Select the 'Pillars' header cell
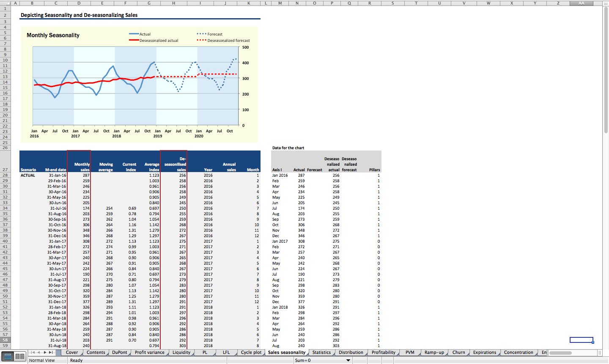The height and width of the screenshot is (364, 609). (x=370, y=161)
